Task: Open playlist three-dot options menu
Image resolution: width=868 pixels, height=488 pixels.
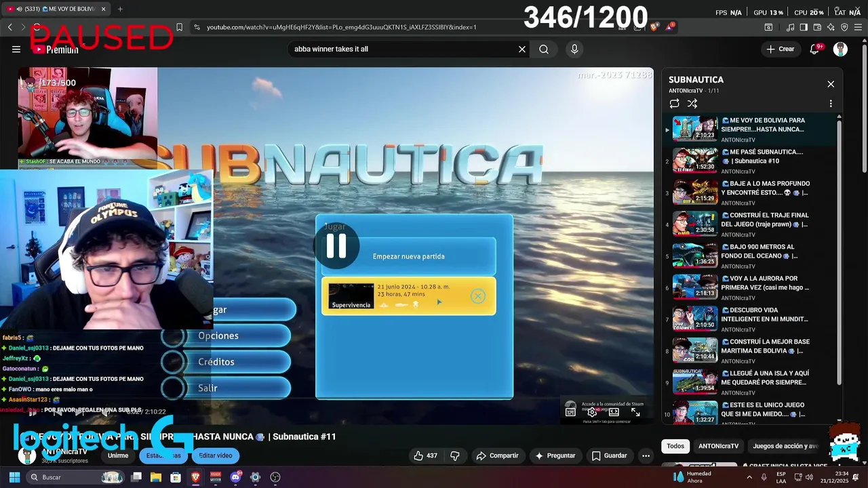Action: pyautogui.click(x=831, y=104)
